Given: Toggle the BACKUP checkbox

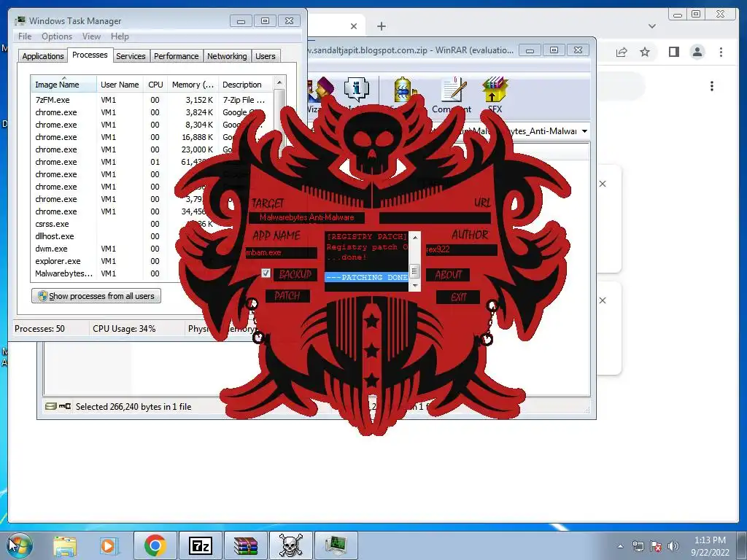Looking at the screenshot, I should click(266, 273).
